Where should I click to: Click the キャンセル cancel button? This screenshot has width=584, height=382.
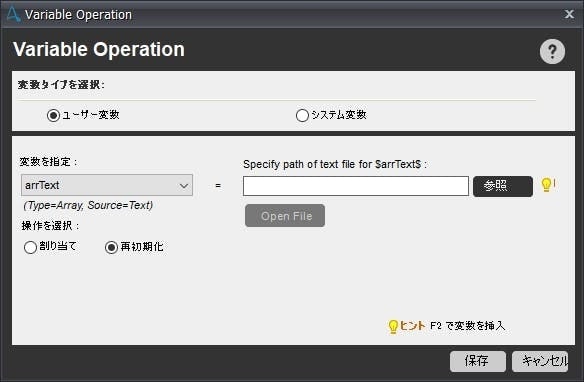click(x=540, y=361)
